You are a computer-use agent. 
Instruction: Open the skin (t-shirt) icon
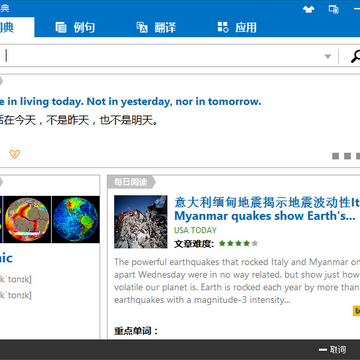[308, 9]
